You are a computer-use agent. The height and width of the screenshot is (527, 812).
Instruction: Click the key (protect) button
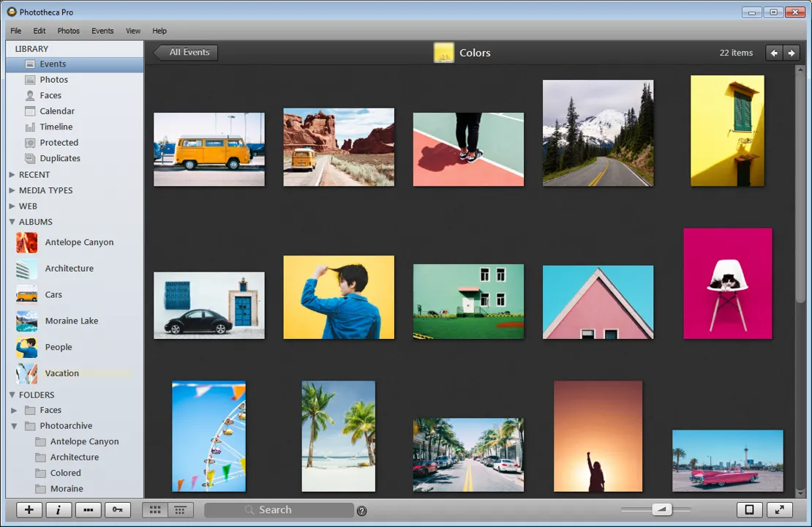pos(118,510)
